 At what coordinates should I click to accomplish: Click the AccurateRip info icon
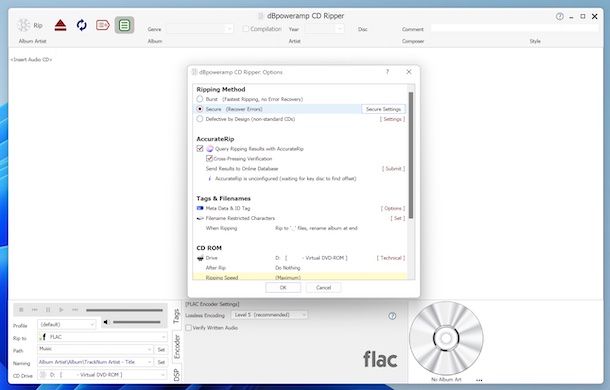(x=210, y=179)
